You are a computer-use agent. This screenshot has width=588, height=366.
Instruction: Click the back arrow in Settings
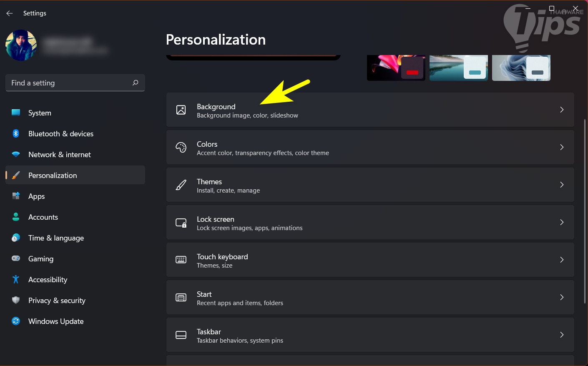10,13
